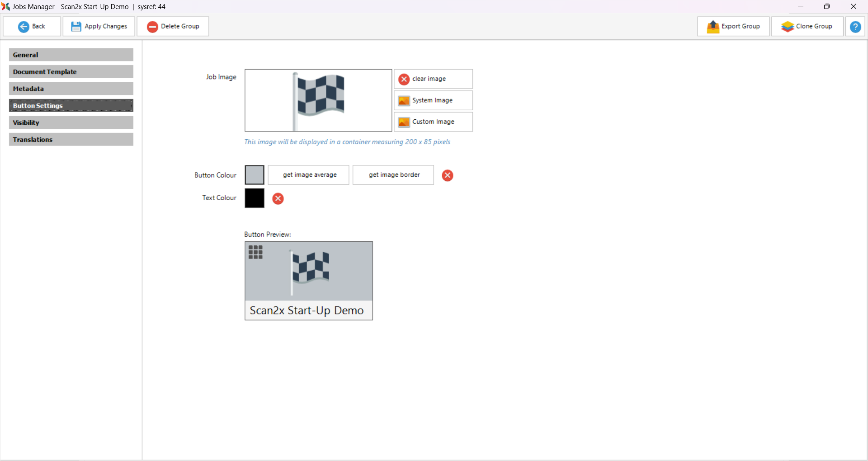The image size is (868, 461).
Task: Save with the Apply Changes button
Action: pos(99,27)
